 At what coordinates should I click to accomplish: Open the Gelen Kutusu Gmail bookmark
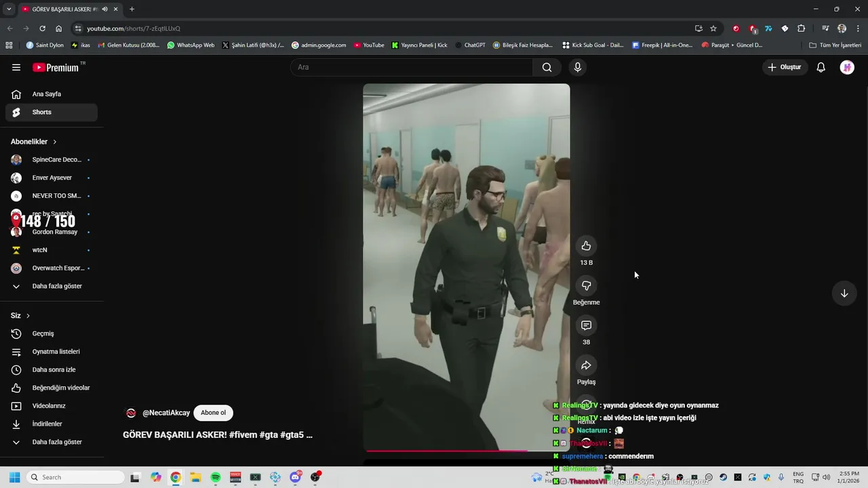pyautogui.click(x=129, y=45)
